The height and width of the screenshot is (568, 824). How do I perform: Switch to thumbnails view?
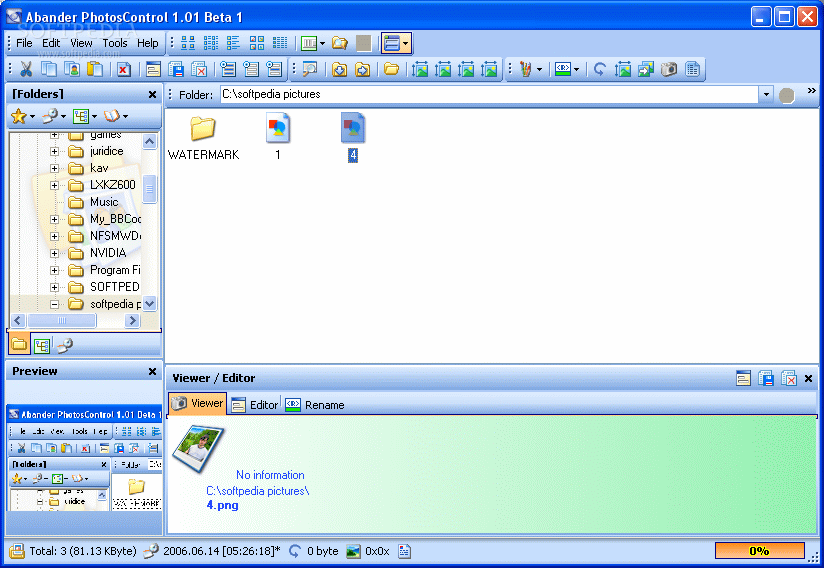point(256,43)
